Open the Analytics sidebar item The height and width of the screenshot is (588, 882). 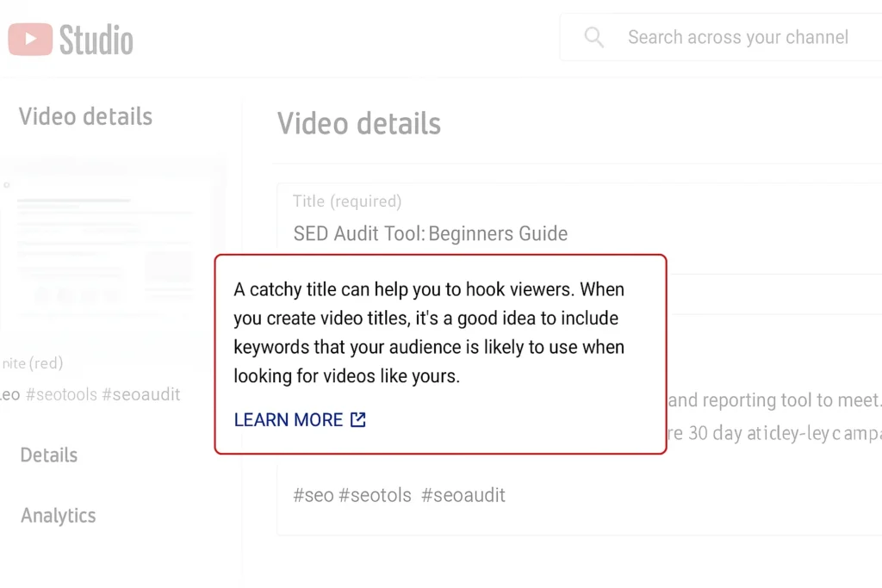pos(59,516)
